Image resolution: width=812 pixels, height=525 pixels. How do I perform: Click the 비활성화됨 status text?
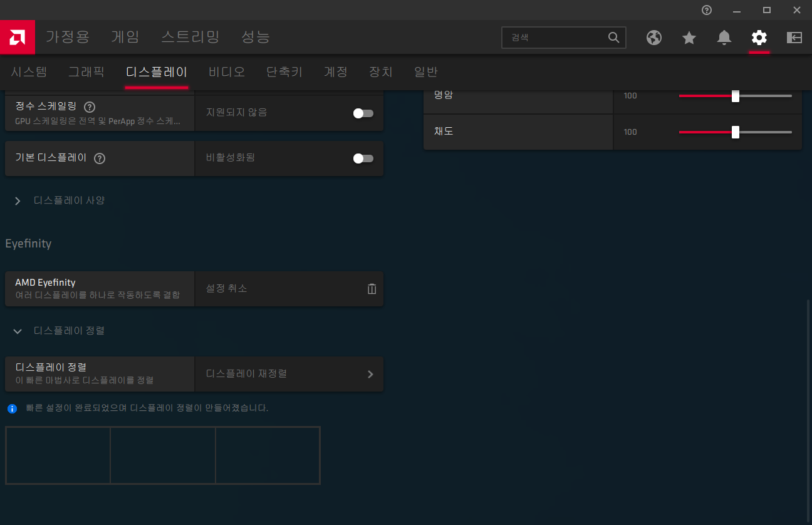point(231,158)
